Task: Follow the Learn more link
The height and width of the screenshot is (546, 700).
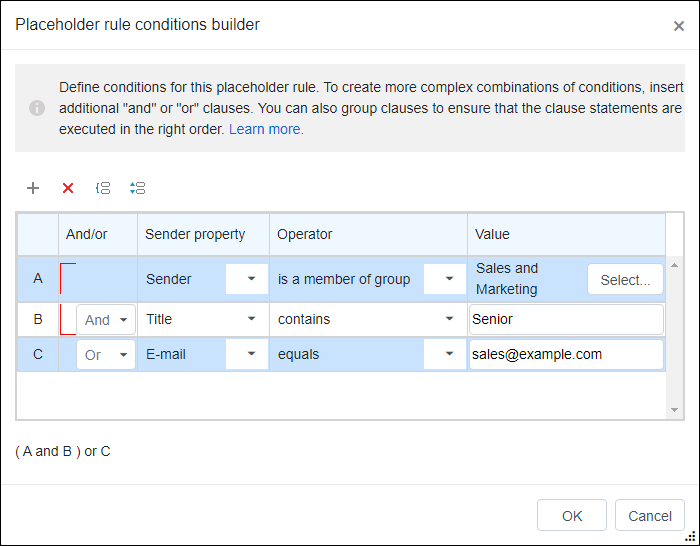Action: pos(266,129)
